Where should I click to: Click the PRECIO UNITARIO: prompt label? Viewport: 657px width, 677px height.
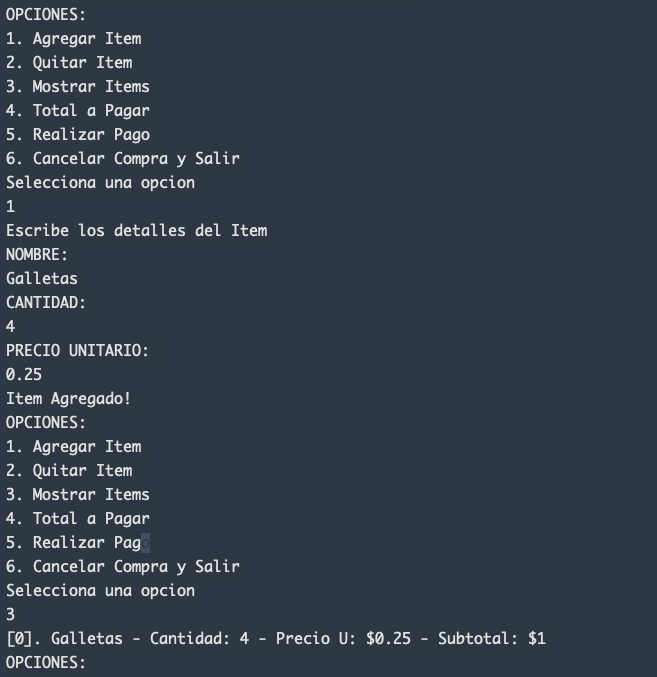pos(77,350)
